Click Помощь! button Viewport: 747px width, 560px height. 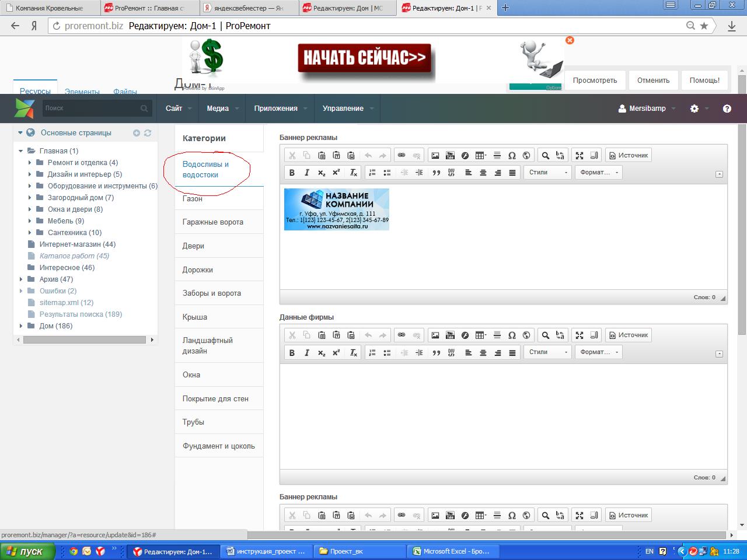pos(704,80)
